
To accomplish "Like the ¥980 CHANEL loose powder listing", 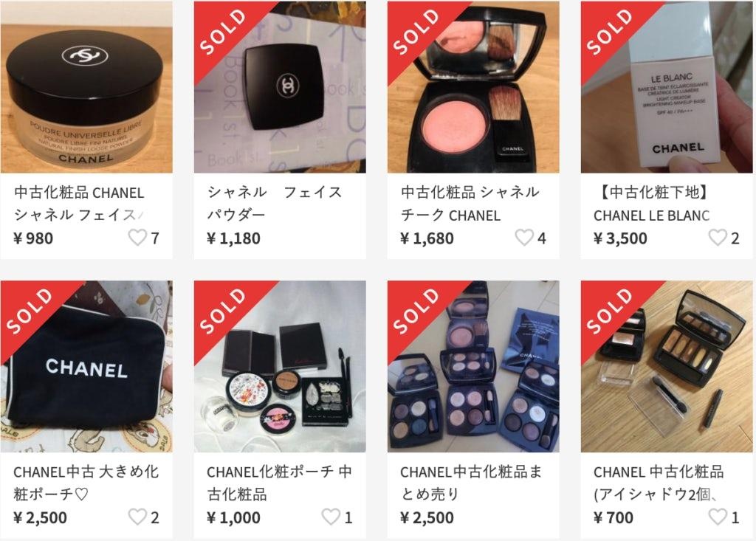I will tap(137, 238).
